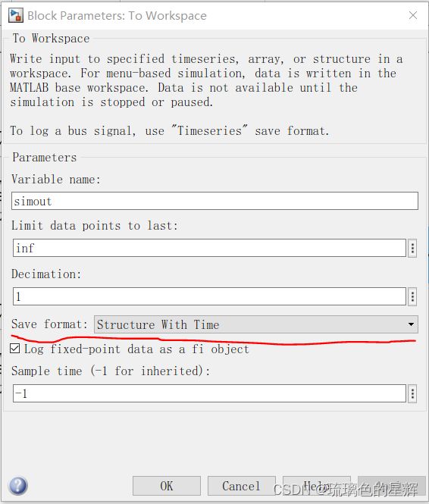Click the Save format dropdown arrow

[411, 324]
